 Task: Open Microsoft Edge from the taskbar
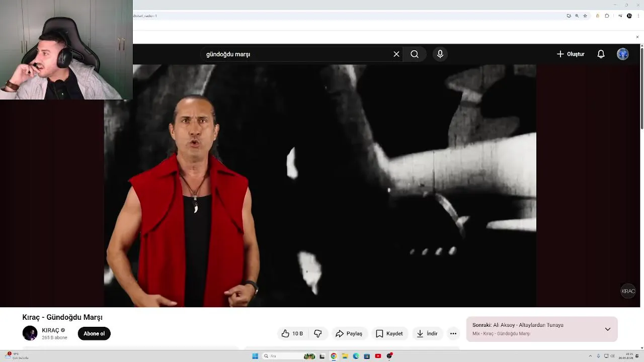[356, 356]
